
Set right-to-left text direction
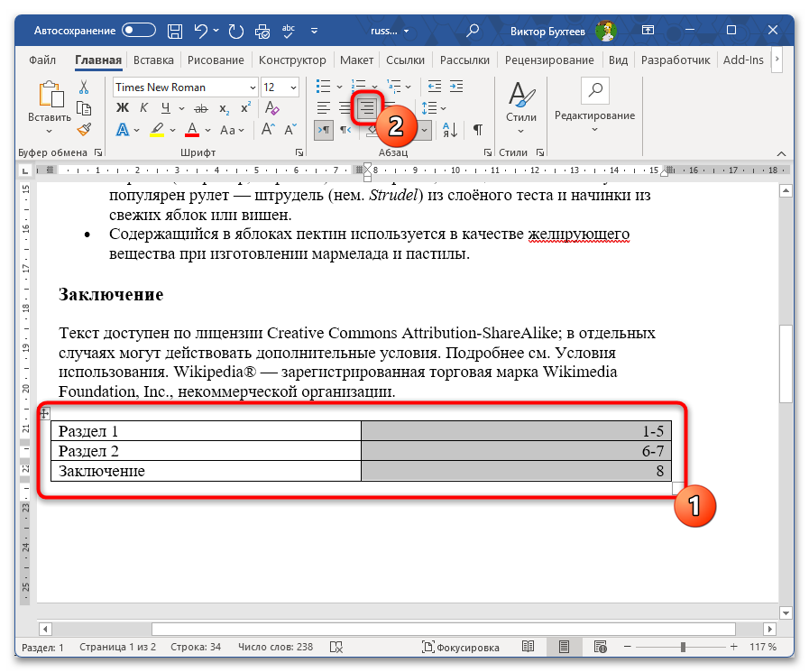coord(345,130)
